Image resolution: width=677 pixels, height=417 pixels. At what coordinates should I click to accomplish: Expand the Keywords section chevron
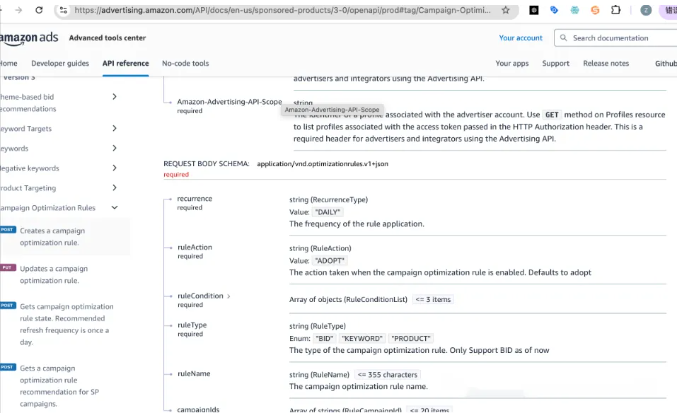click(114, 148)
